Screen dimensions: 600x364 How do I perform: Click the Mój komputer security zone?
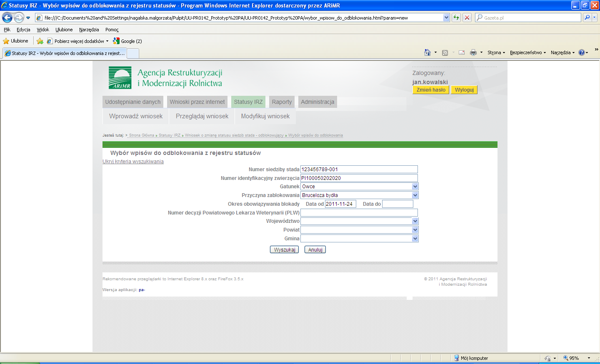[x=471, y=358]
